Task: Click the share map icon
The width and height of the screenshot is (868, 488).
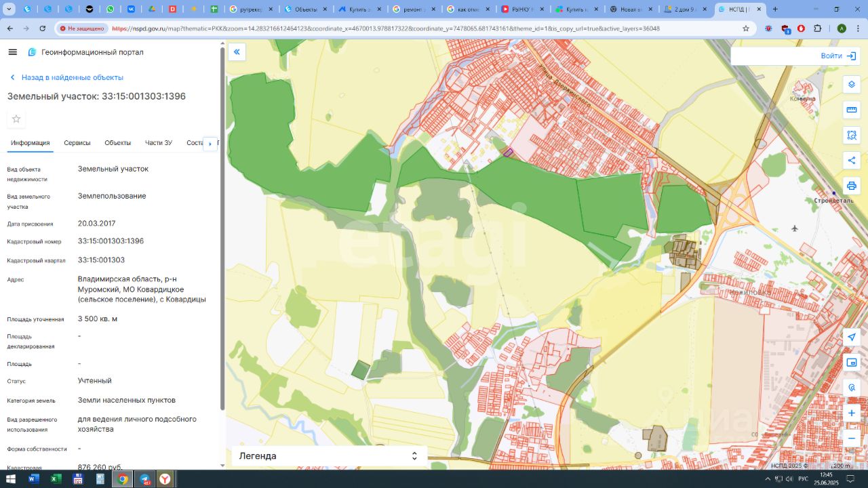Action: (852, 160)
